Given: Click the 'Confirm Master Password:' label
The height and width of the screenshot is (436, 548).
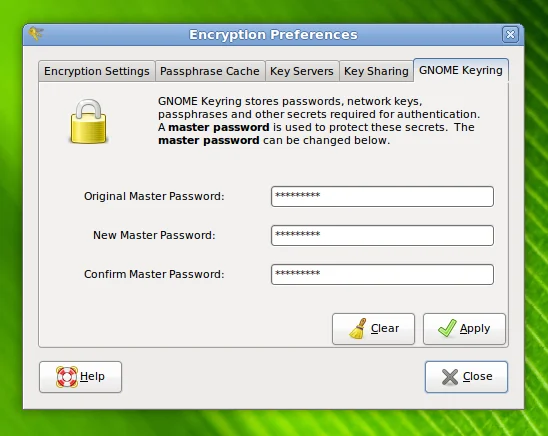Looking at the screenshot, I should coord(154,275).
